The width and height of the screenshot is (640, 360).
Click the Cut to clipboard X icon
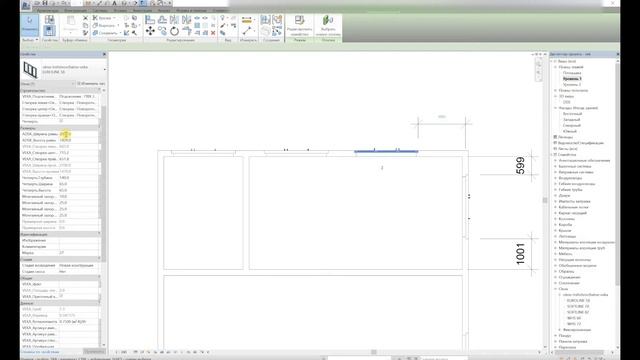click(85, 18)
